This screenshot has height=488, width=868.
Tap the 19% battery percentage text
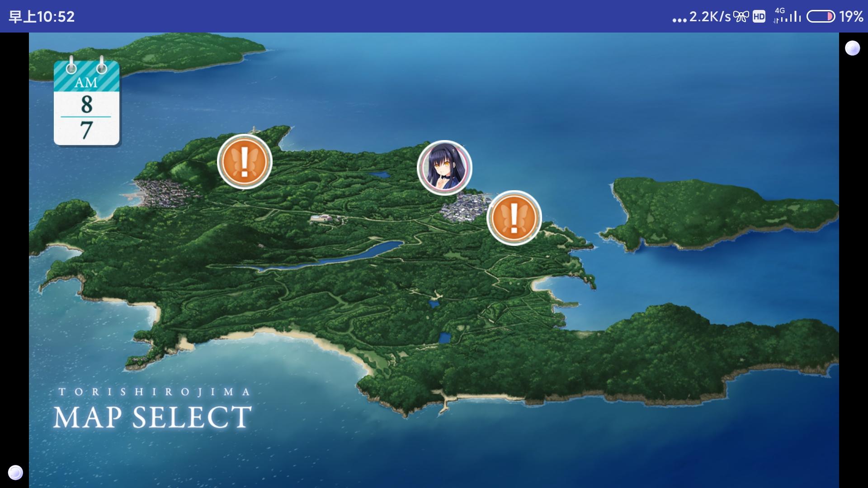[851, 17]
